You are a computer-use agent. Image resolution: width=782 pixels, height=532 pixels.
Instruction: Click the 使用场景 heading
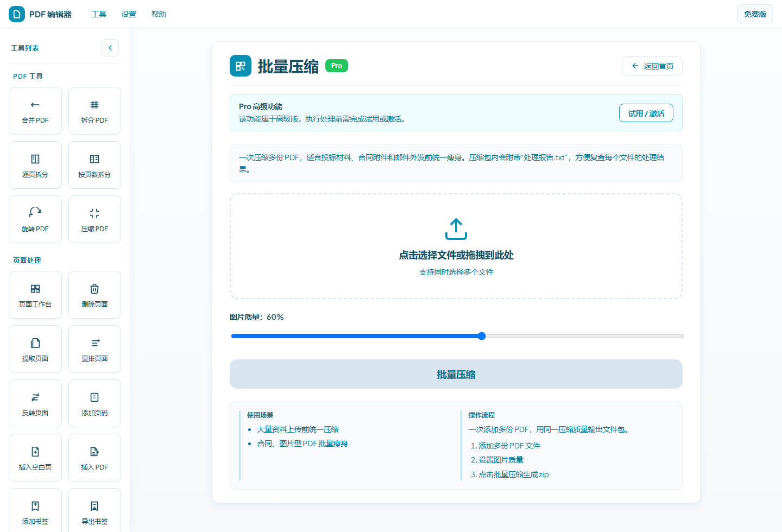tap(260, 415)
